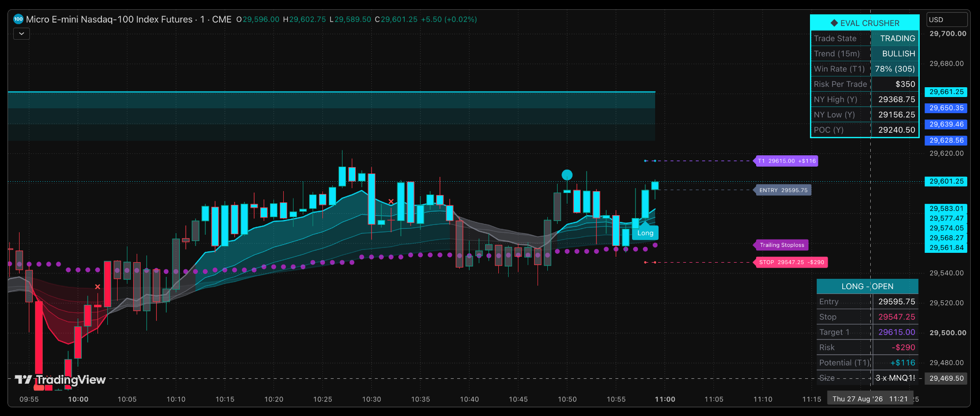Viewport: 980px width, 416px height.
Task: Click the Stop 29547.25 value in position panel
Action: [896, 317]
